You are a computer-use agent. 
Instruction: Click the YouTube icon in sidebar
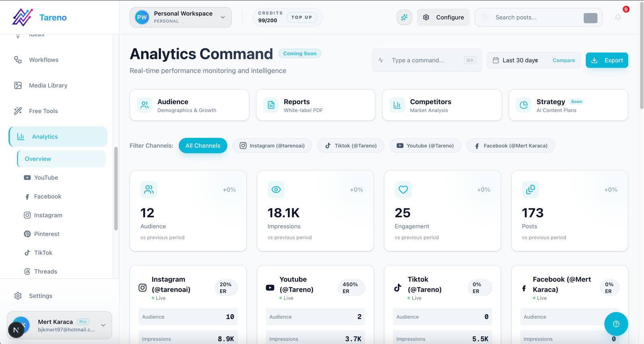click(x=27, y=178)
